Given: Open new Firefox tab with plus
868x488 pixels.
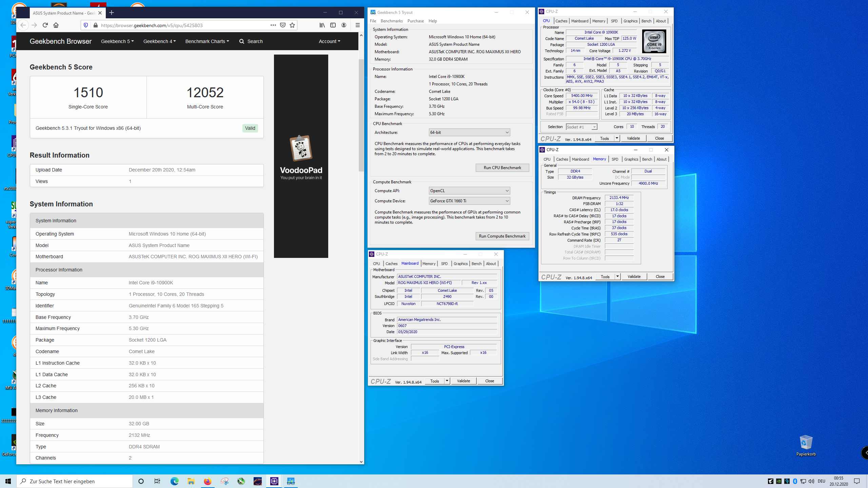Looking at the screenshot, I should coord(112,13).
